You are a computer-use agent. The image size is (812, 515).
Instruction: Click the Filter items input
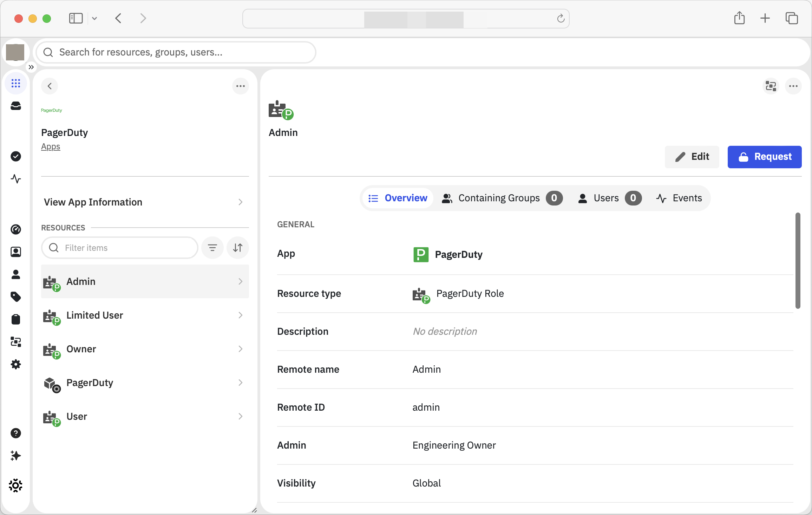(120, 248)
